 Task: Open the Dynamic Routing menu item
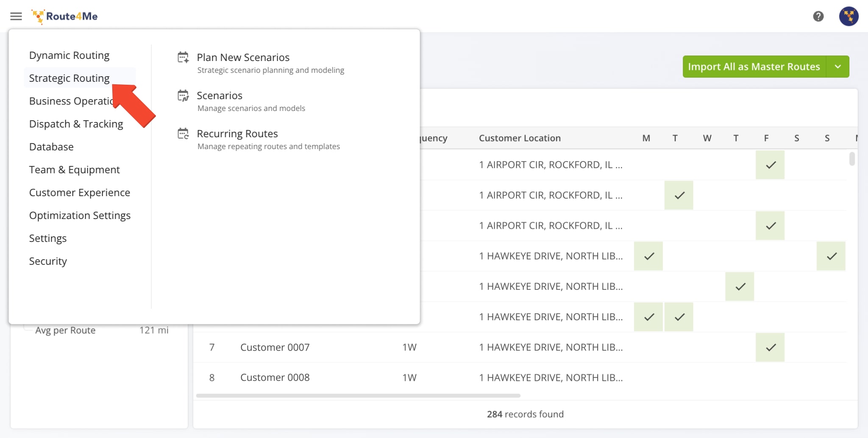[x=69, y=55]
